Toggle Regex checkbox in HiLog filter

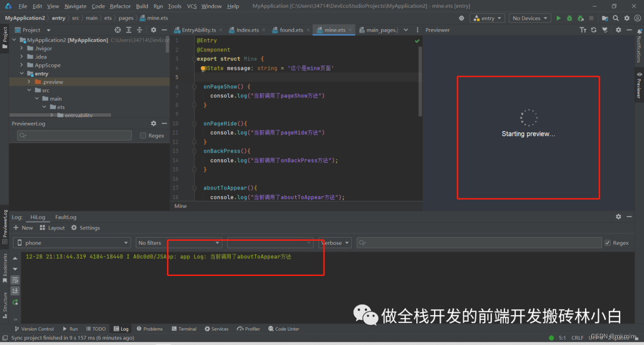point(608,243)
